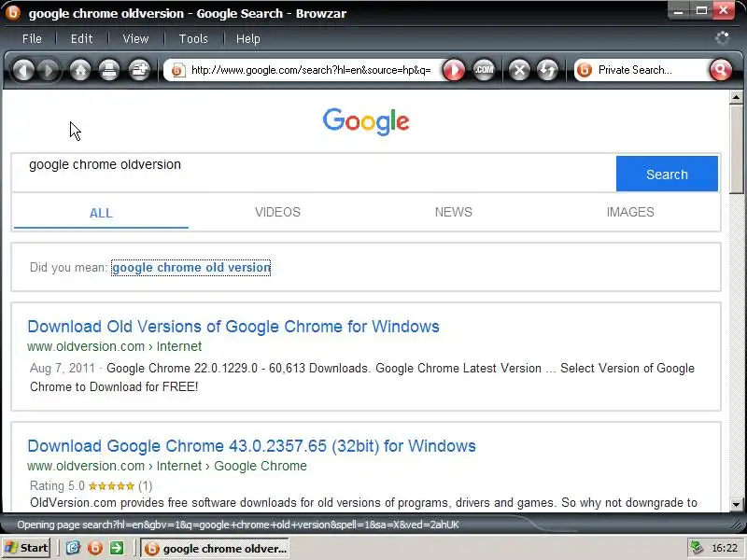Click the Forward navigation arrow
Viewport: 747px width, 560px height.
click(x=49, y=71)
